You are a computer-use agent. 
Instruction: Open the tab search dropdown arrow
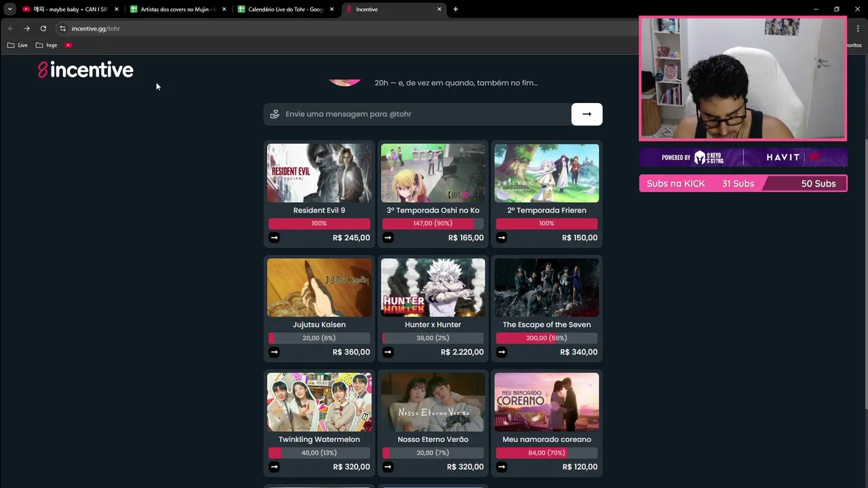pos(9,9)
